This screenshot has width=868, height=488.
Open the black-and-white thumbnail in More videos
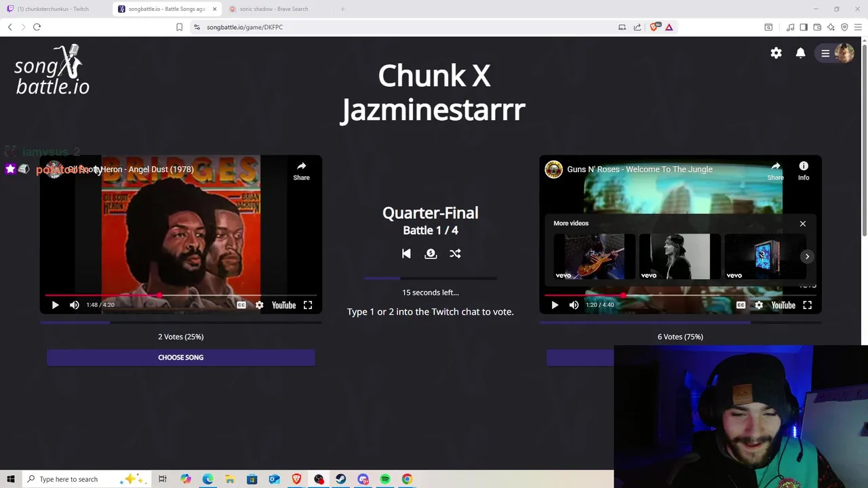tap(680, 257)
